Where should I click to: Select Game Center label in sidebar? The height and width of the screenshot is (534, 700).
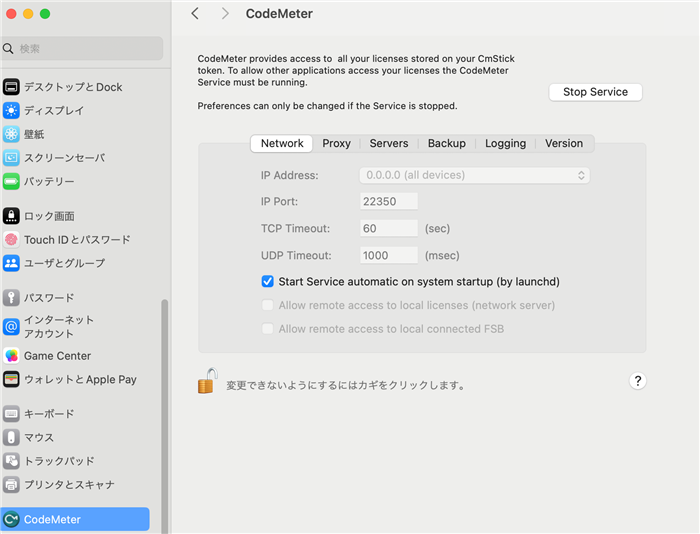[58, 356]
